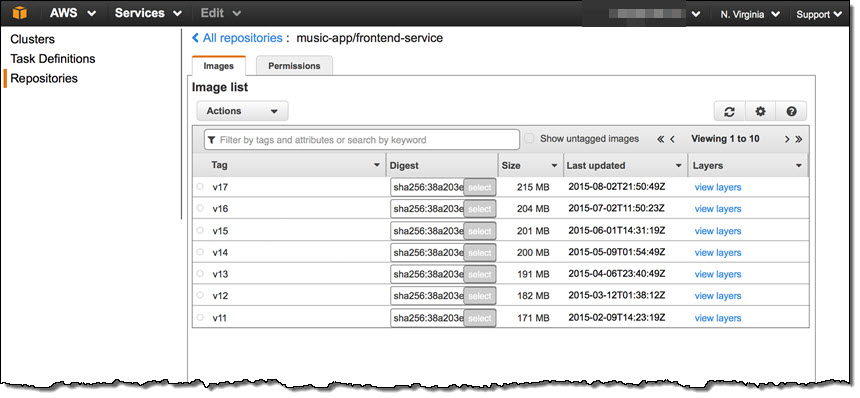Focus the filter by tags search field
The height and width of the screenshot is (398, 860).
pos(361,140)
